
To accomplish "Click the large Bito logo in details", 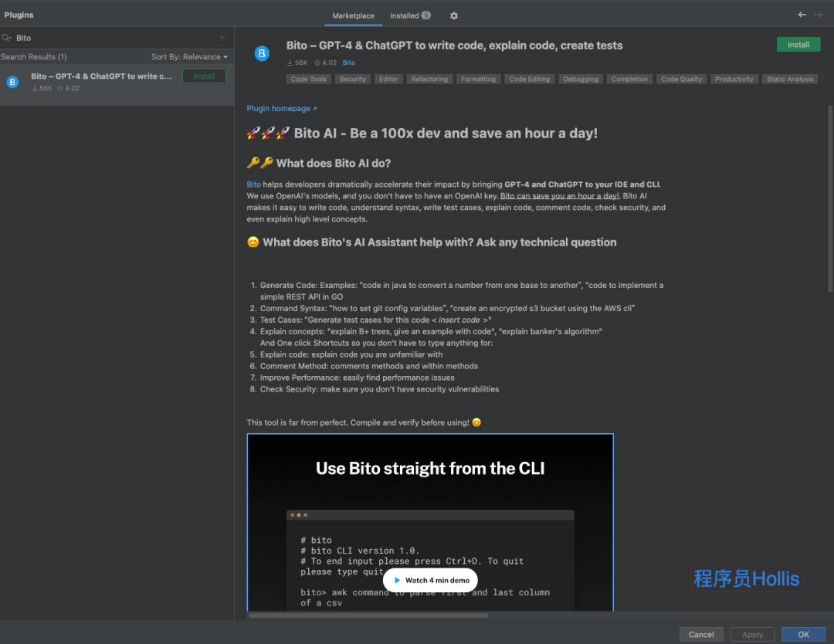I will click(262, 54).
